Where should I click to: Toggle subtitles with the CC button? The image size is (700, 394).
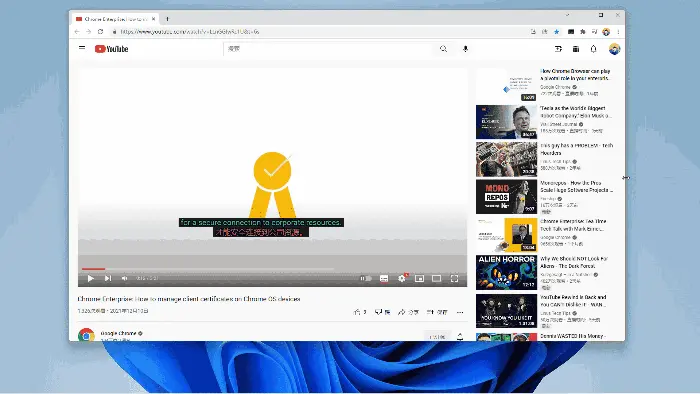[384, 278]
